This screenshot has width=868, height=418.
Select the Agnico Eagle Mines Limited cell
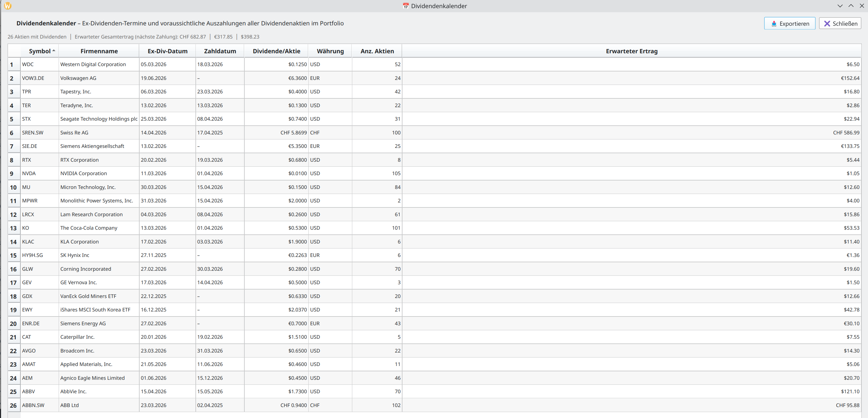tap(99, 378)
